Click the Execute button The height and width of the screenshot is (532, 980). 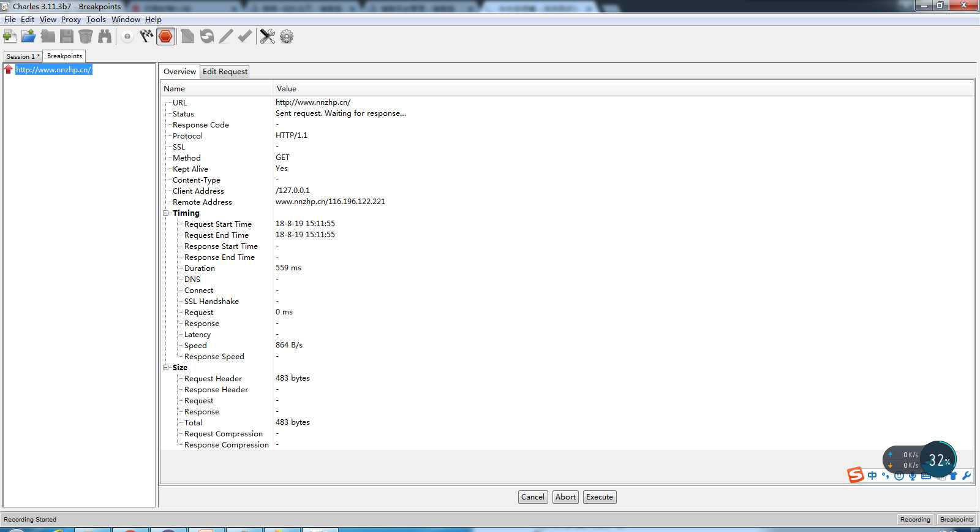pyautogui.click(x=600, y=496)
